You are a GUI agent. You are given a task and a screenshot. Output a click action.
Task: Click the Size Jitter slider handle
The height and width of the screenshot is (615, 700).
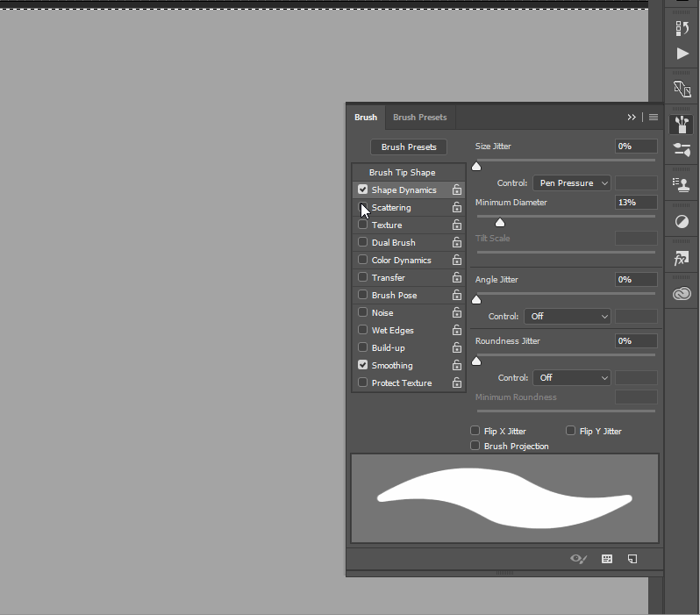[x=476, y=167]
